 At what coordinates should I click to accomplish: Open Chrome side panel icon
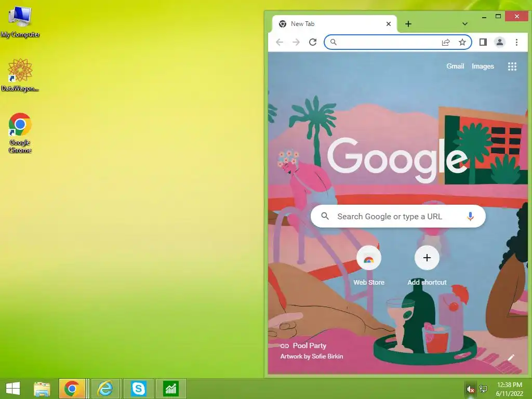click(x=483, y=42)
